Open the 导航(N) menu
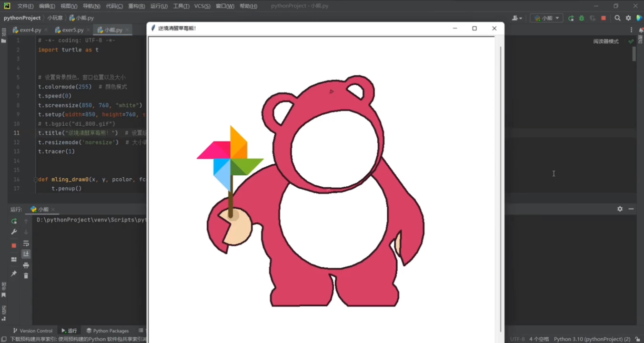This screenshot has height=343, width=644. point(91,6)
